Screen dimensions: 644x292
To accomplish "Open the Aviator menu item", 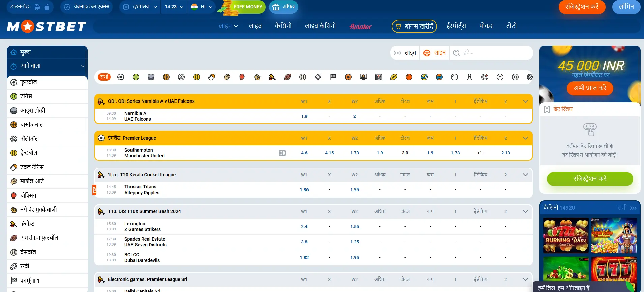I will (360, 26).
